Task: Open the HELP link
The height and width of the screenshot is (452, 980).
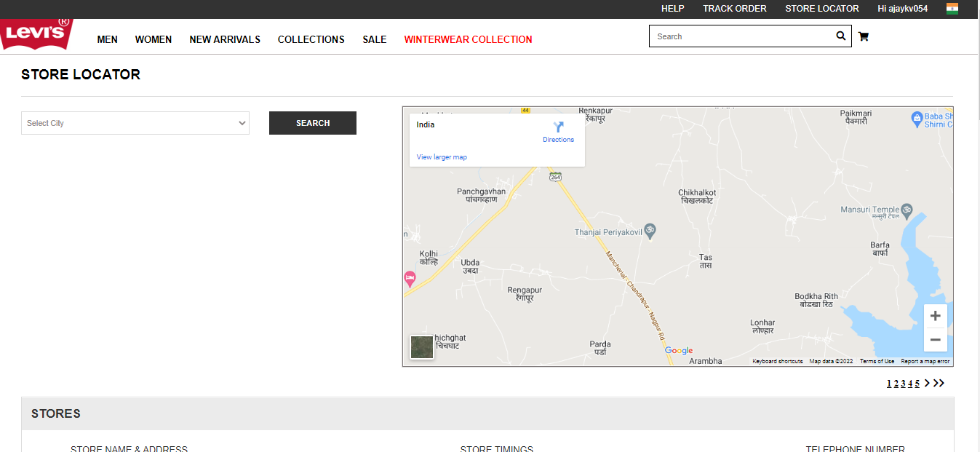Action: point(673,9)
